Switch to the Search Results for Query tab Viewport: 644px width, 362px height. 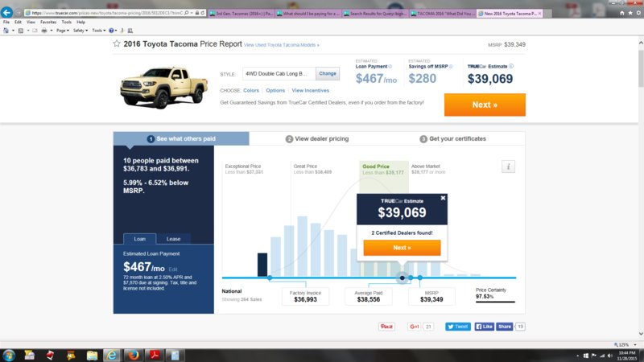(x=375, y=14)
